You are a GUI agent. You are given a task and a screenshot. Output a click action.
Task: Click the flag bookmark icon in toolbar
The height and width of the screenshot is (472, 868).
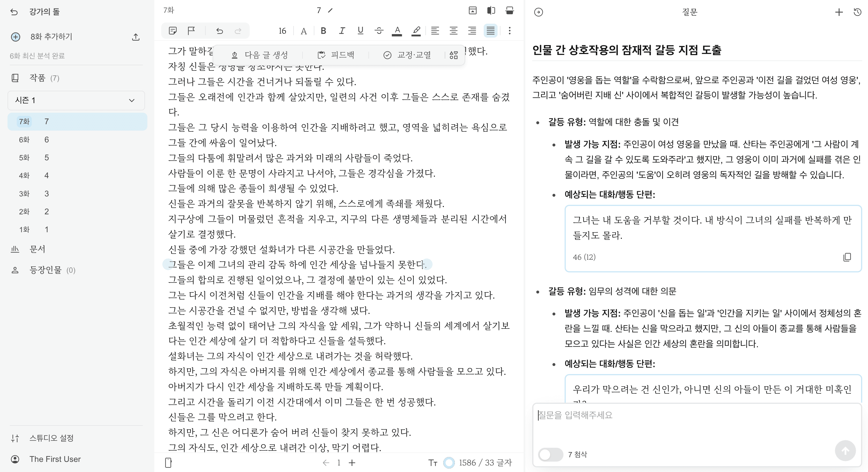(x=191, y=31)
